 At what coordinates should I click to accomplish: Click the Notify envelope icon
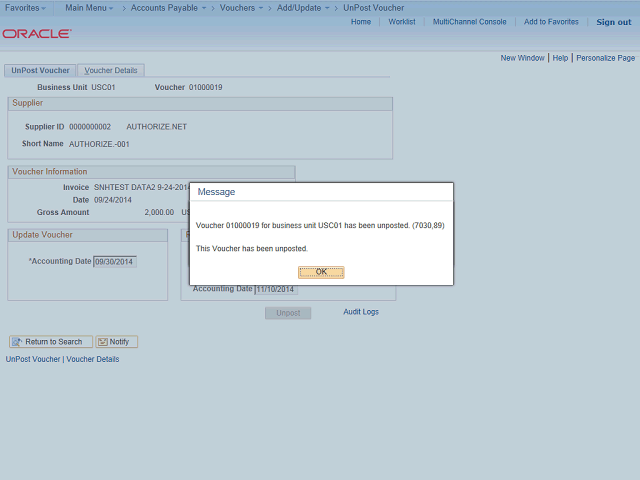tap(103, 342)
